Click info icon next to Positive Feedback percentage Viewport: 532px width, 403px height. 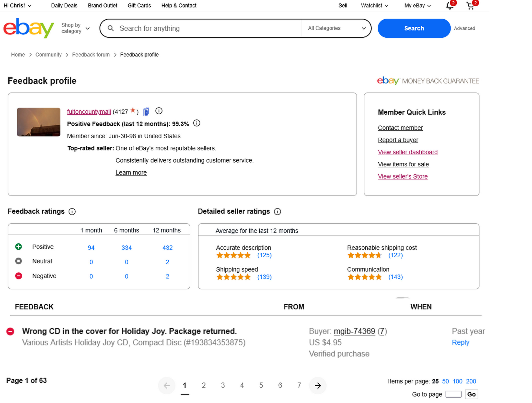coord(197,123)
